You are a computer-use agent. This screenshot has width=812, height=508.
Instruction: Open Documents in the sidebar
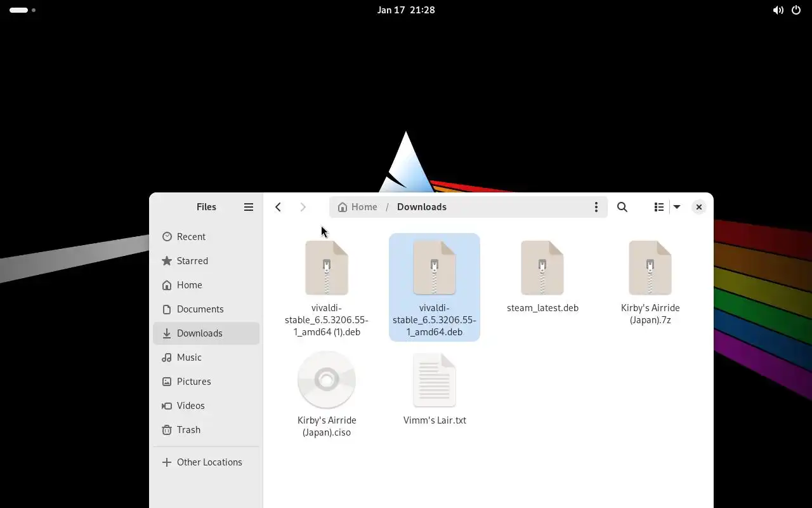pyautogui.click(x=206, y=309)
